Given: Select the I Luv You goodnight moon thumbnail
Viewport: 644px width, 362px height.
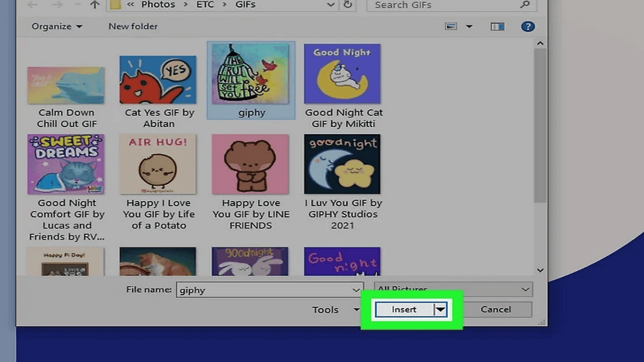Looking at the screenshot, I should (x=342, y=164).
